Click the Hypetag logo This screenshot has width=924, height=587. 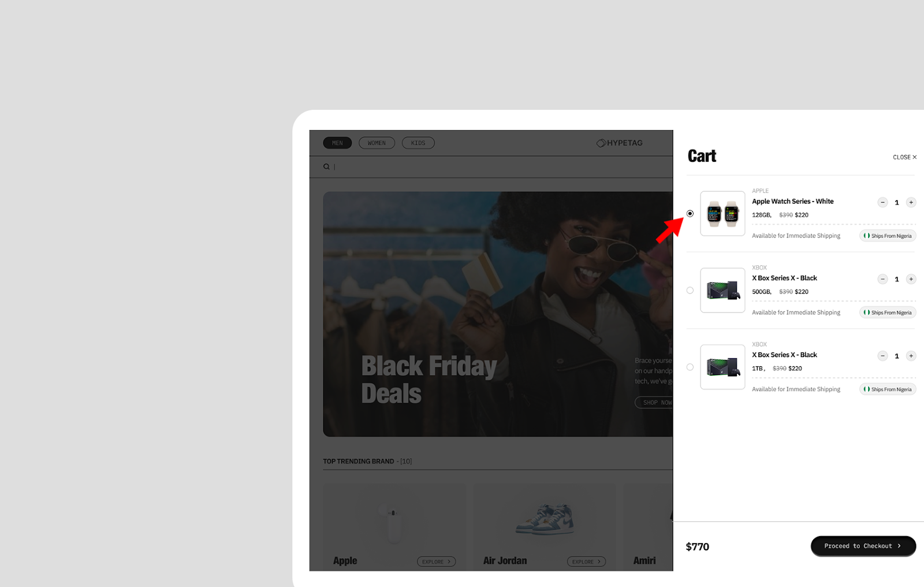coord(619,143)
